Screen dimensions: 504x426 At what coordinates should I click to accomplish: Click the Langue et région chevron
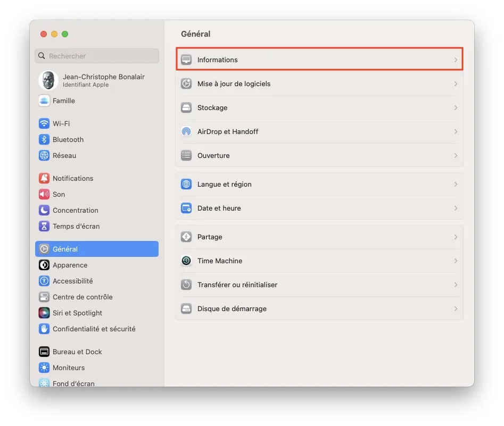coord(456,184)
